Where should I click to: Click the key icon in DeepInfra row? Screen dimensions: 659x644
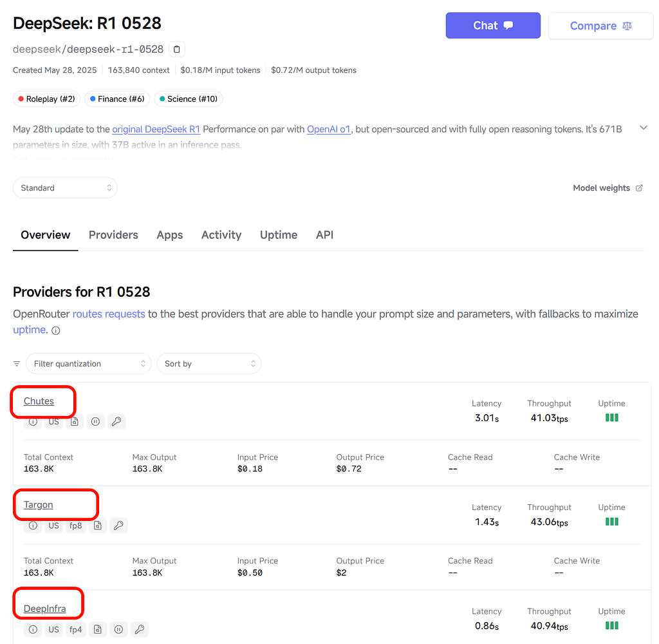point(140,629)
